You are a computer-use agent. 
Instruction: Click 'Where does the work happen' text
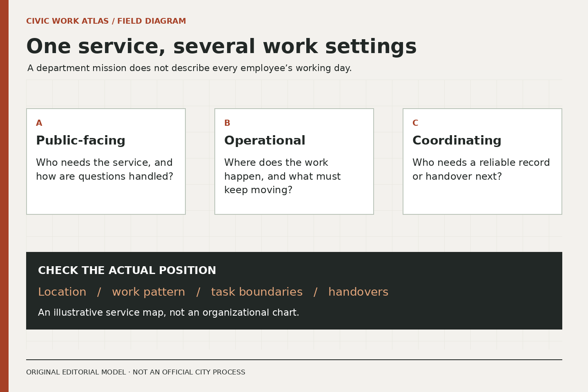[x=282, y=176]
